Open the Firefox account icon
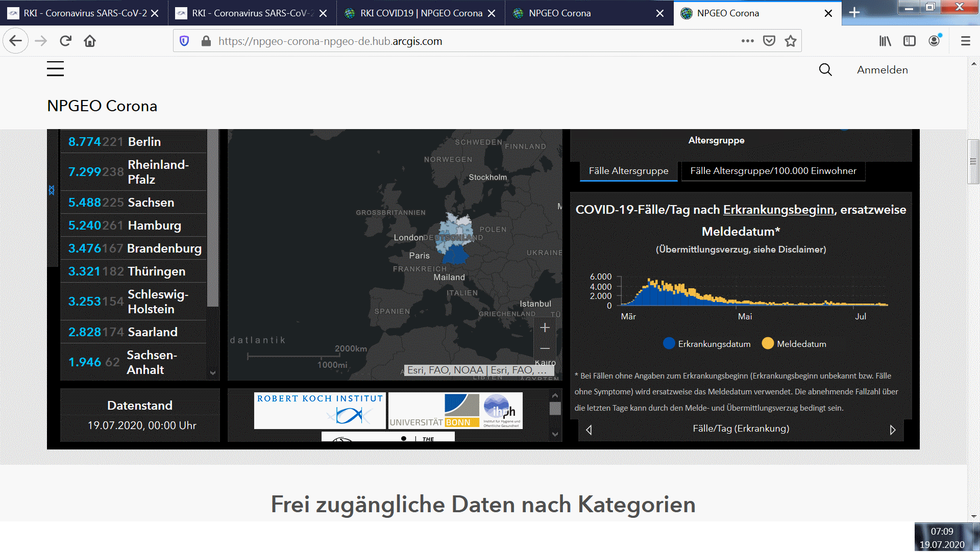Image resolution: width=980 pixels, height=552 pixels. [934, 41]
